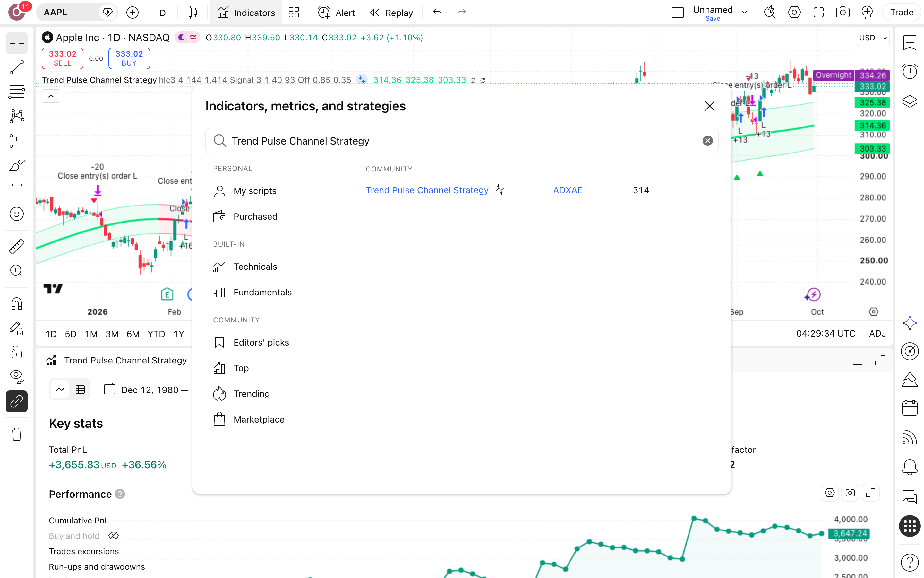924x578 pixels.
Task: Collapse the indicator legend chevron
Action: coord(51,96)
